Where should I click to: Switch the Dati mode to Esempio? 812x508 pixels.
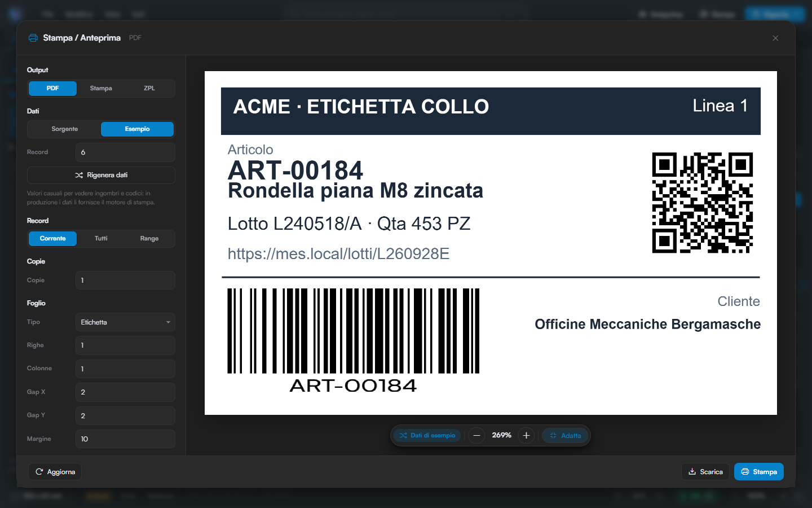click(137, 129)
